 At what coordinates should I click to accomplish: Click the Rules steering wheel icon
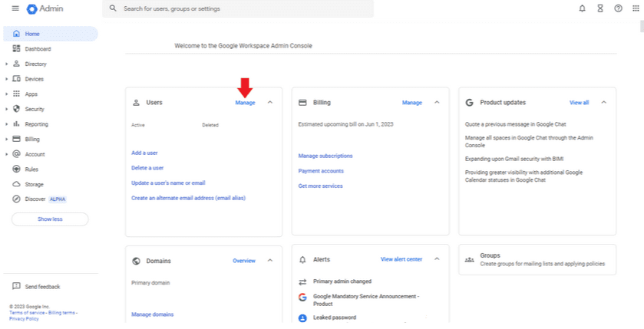[x=16, y=169]
